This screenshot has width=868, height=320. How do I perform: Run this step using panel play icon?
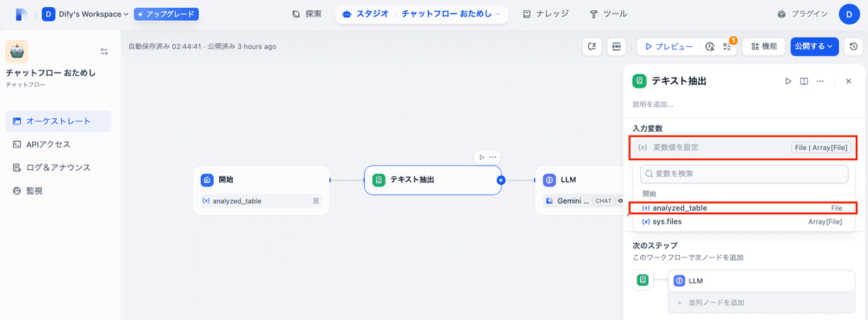[x=788, y=81]
